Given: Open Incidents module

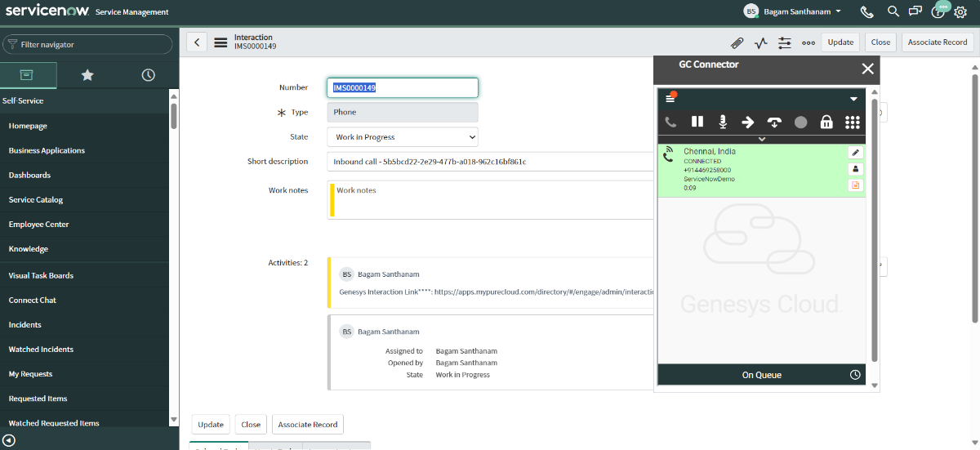Looking at the screenshot, I should coord(25,324).
